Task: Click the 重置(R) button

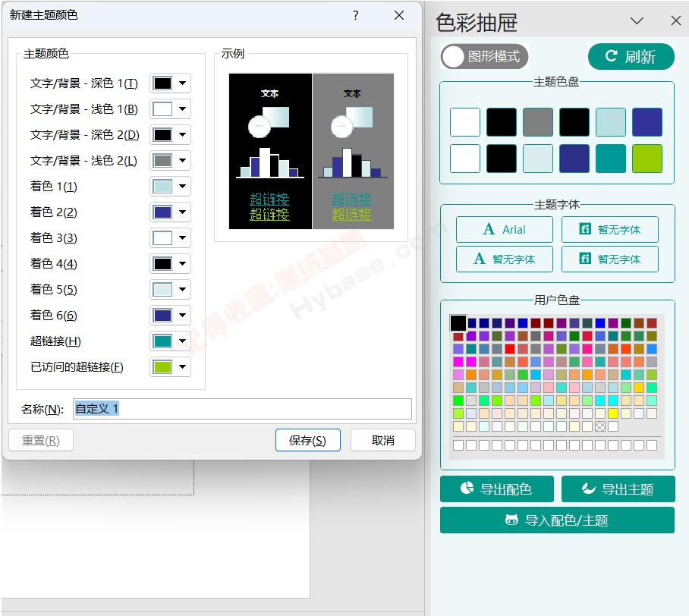Action: pyautogui.click(x=41, y=440)
